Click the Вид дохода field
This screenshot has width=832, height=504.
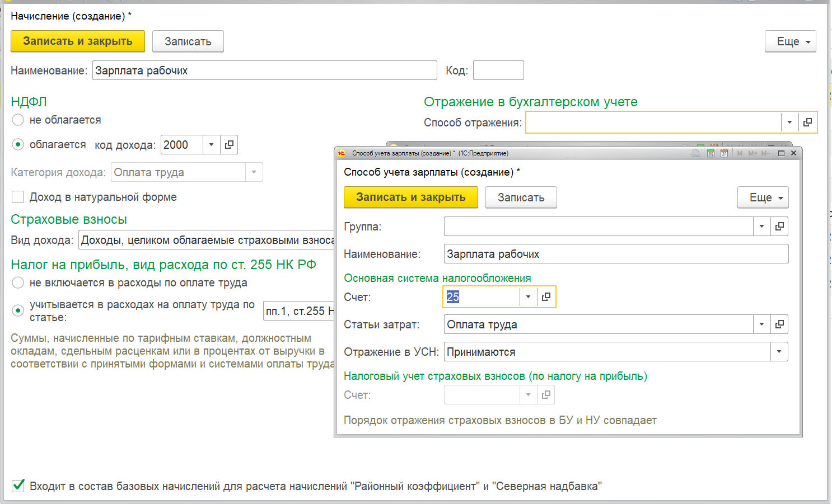click(207, 240)
